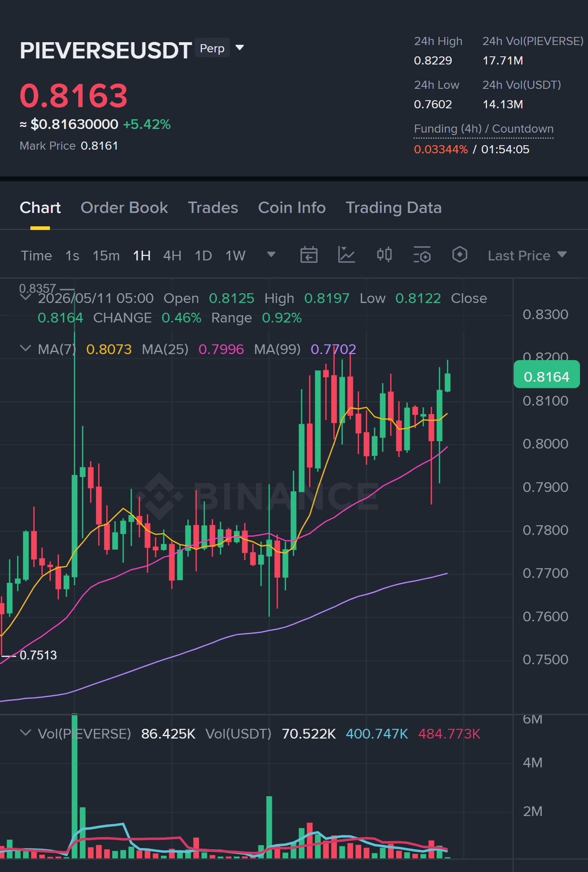Collapse the candle OHLC info row
588x872 pixels.
pyautogui.click(x=25, y=297)
